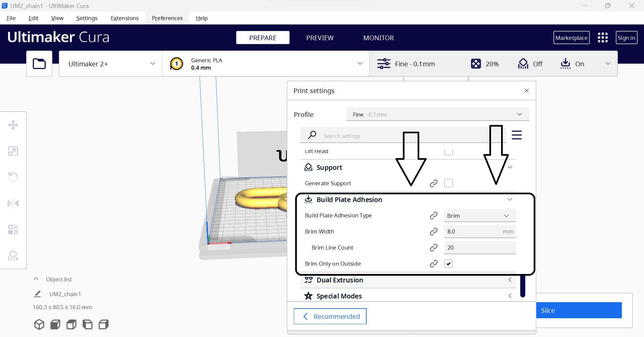Enable the Generate Support checkbox
644x337 pixels.
tap(448, 183)
